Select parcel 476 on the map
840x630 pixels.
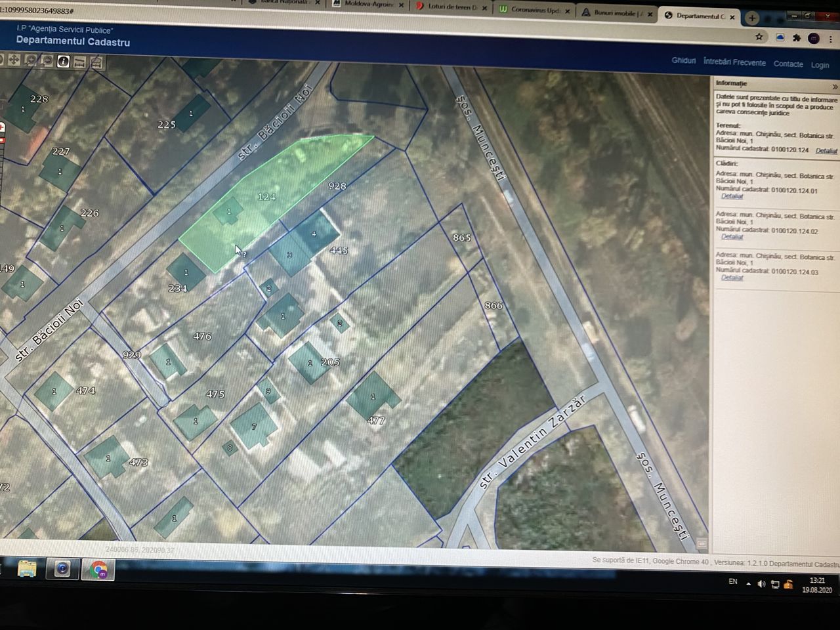pyautogui.click(x=202, y=336)
